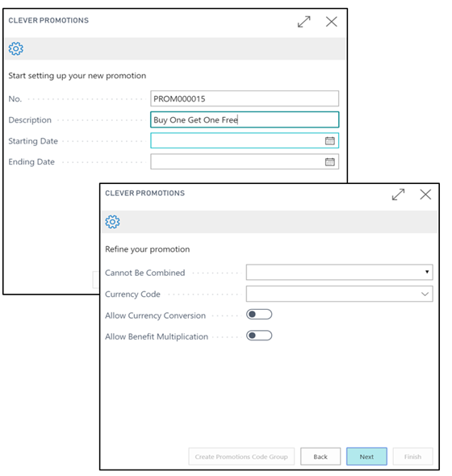The width and height of the screenshot is (452, 476).
Task: Focus the No. field PROM000015
Action: click(x=245, y=98)
